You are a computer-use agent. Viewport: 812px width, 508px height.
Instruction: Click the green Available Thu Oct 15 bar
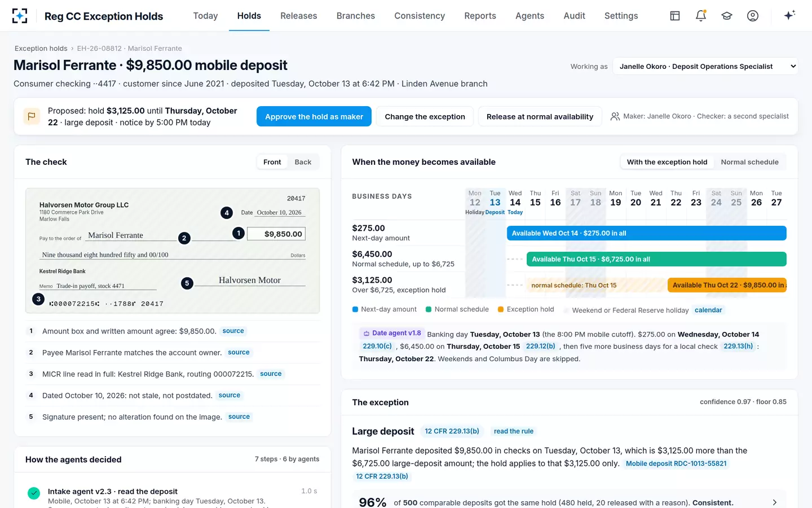[x=656, y=259]
